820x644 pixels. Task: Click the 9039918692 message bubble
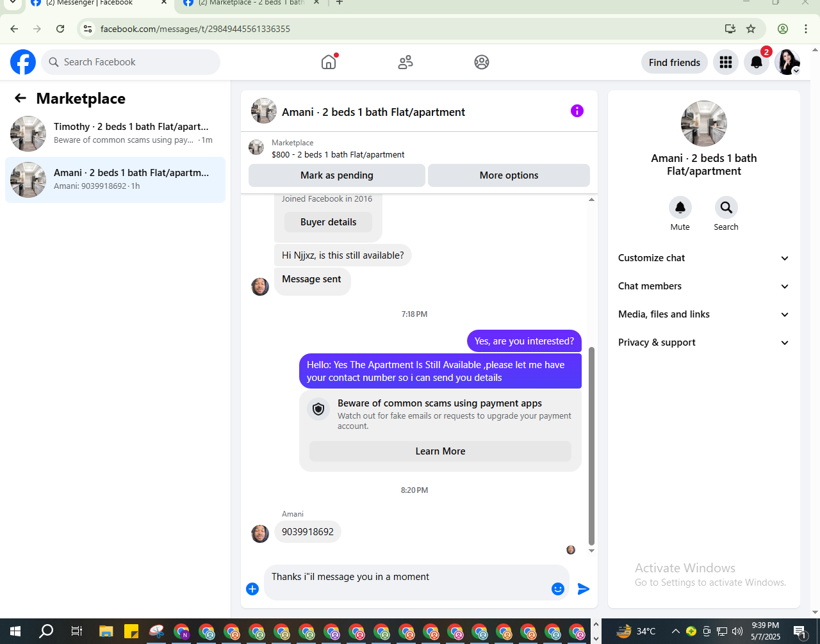pos(307,532)
